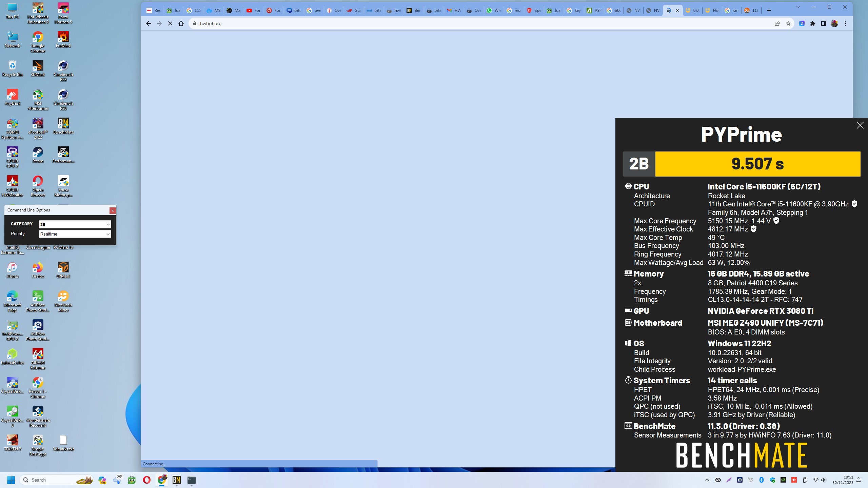Open a new Chrome tab
The height and width of the screenshot is (488, 868).
769,11
